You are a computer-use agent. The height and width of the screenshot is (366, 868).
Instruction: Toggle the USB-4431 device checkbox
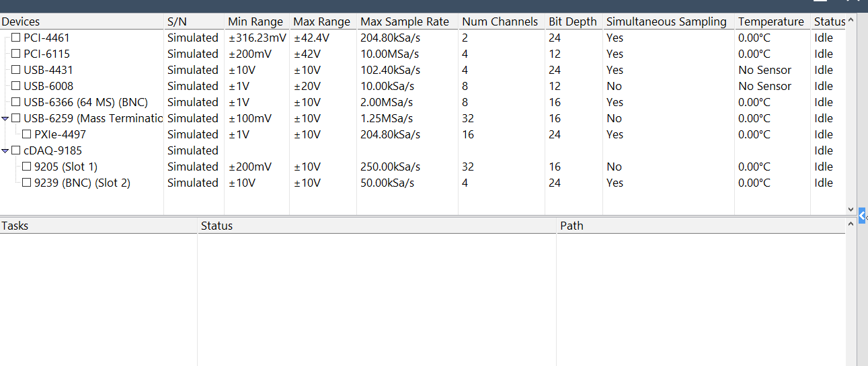[x=16, y=70]
